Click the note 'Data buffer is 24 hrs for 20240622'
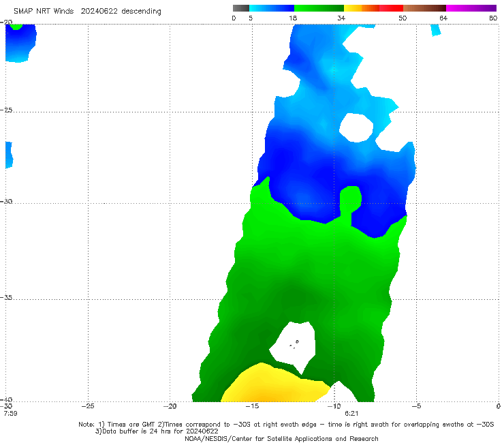Viewport: 504px width, 443px height. [x=157, y=431]
